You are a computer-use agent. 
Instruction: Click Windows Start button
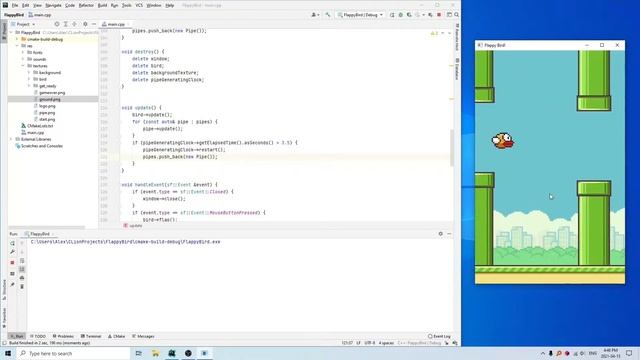(8, 353)
